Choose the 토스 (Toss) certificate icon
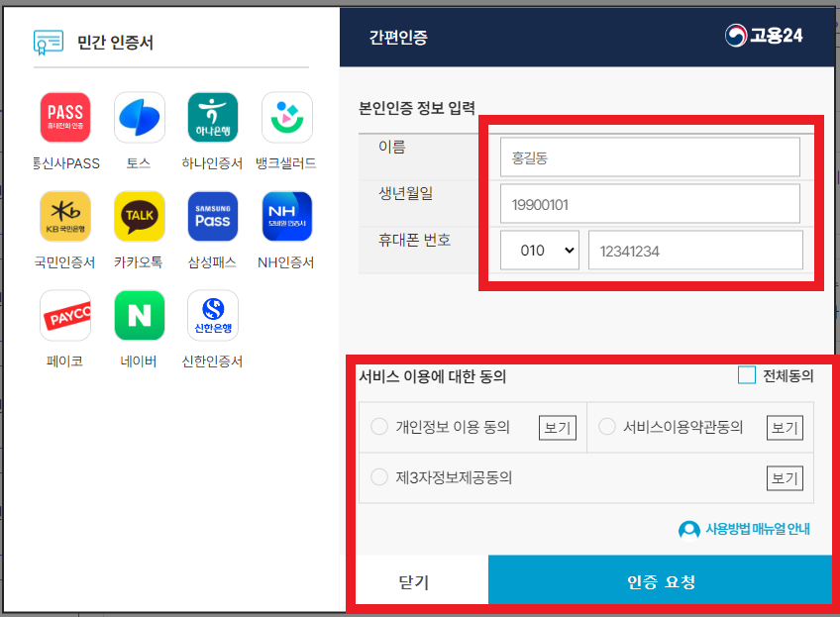840x617 pixels. tap(140, 117)
